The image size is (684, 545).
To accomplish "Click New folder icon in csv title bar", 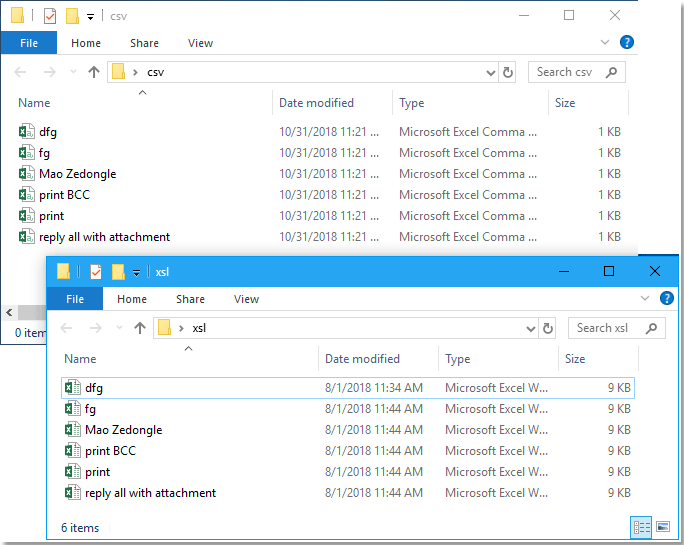I will click(72, 16).
